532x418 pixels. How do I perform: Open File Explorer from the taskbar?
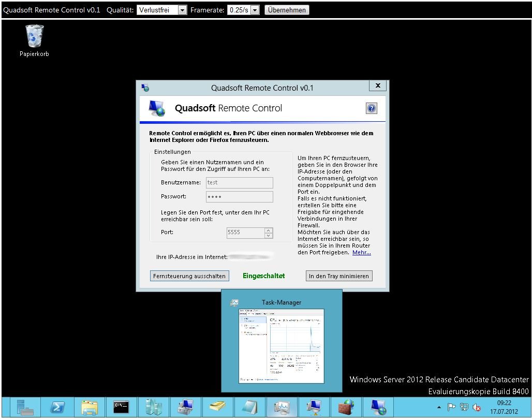[90, 407]
